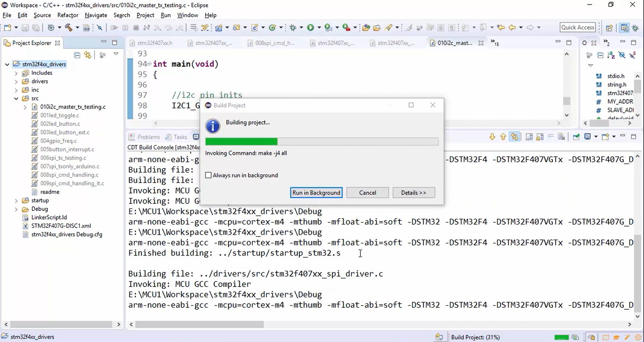Click Collapse All icon in Outline
644x342 pixels.
[600, 55]
